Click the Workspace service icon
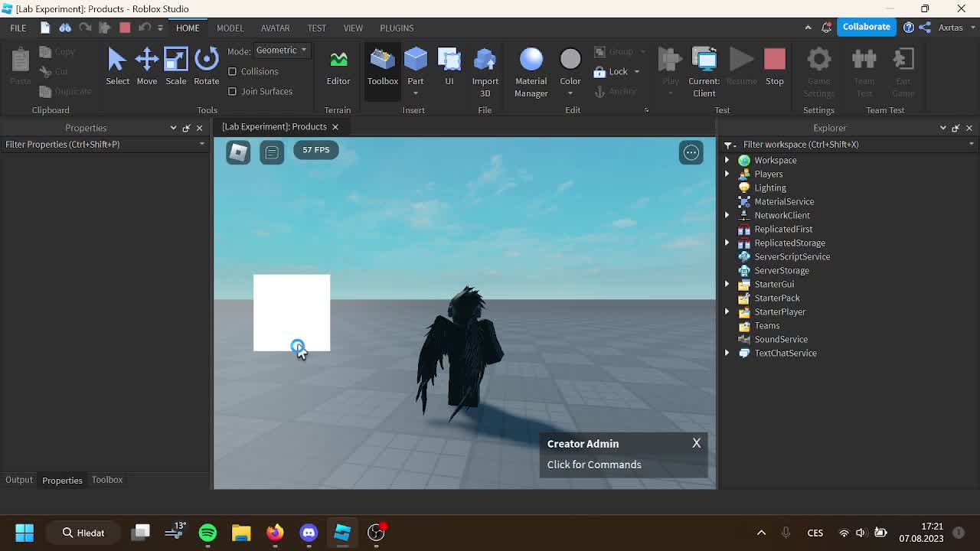The image size is (980, 551). [x=744, y=160]
